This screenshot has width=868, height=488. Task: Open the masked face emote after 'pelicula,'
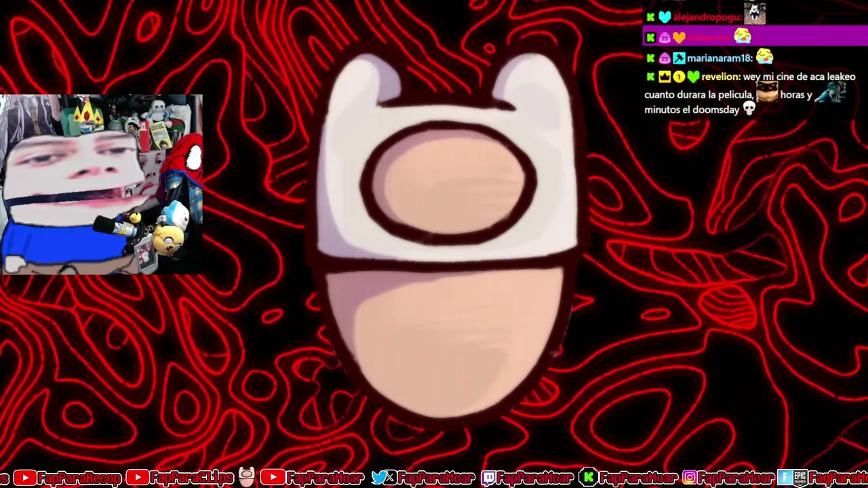click(x=767, y=91)
